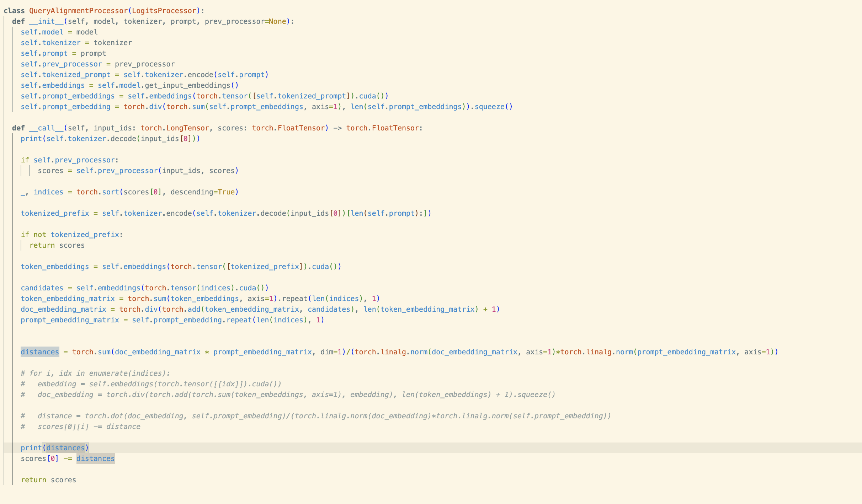Screen dimensions: 862x504
Task: Click LogitsProcessor base class in class definition
Action: pos(164,11)
